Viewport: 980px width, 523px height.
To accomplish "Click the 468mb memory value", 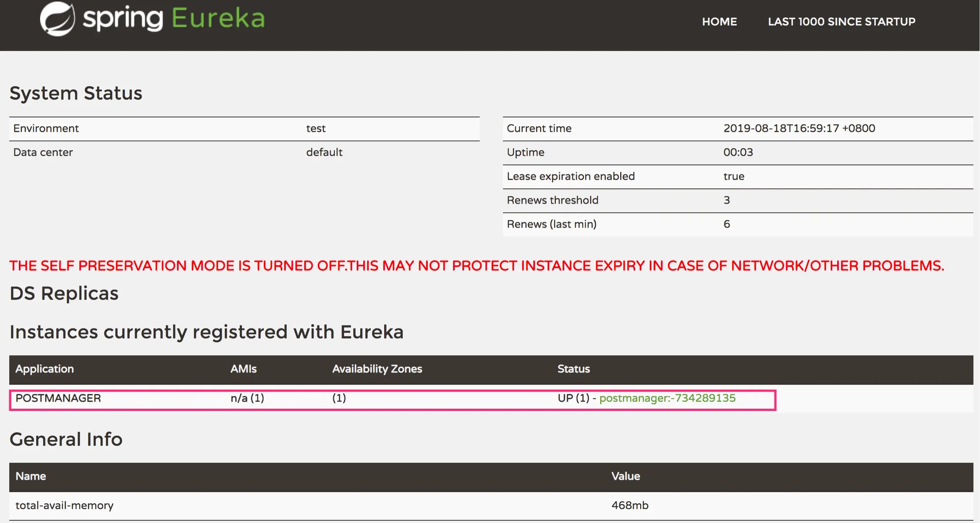I will point(630,505).
